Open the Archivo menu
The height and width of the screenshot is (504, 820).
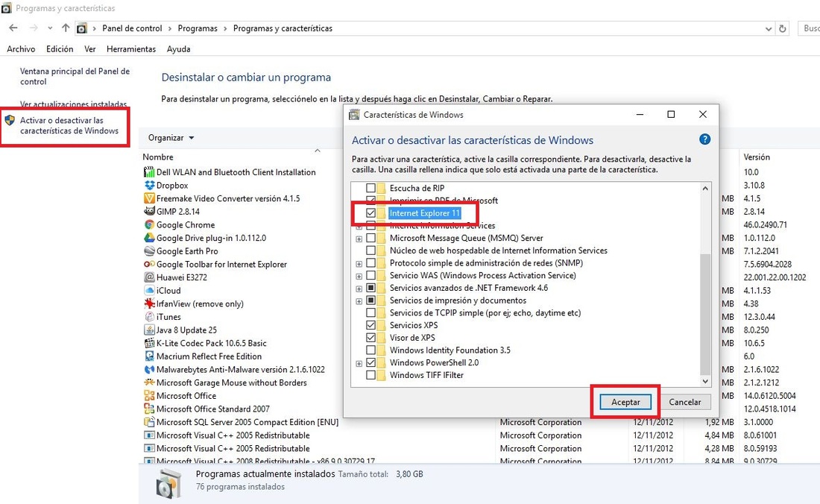coord(21,49)
